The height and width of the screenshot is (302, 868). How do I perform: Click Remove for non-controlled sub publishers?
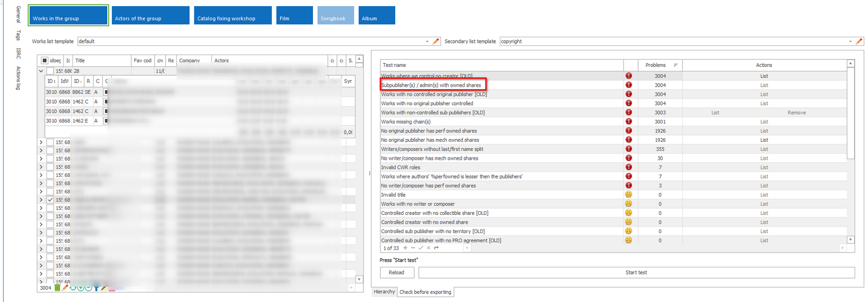(x=796, y=113)
